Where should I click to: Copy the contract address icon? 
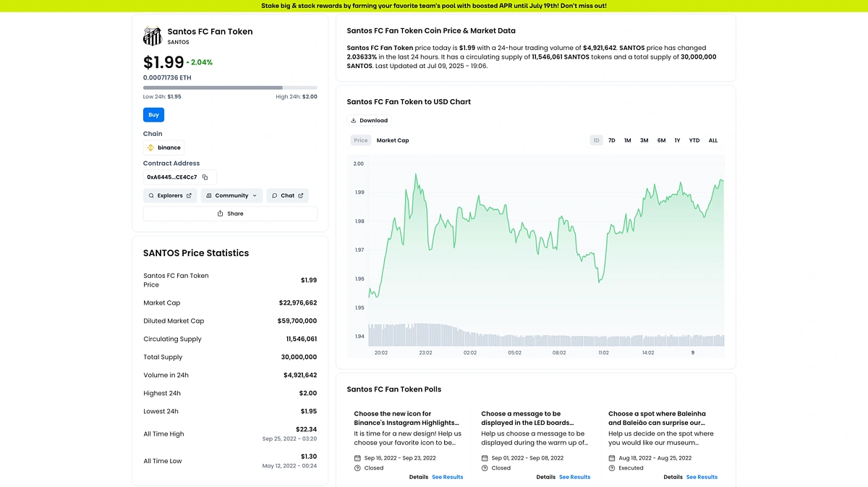coord(205,177)
